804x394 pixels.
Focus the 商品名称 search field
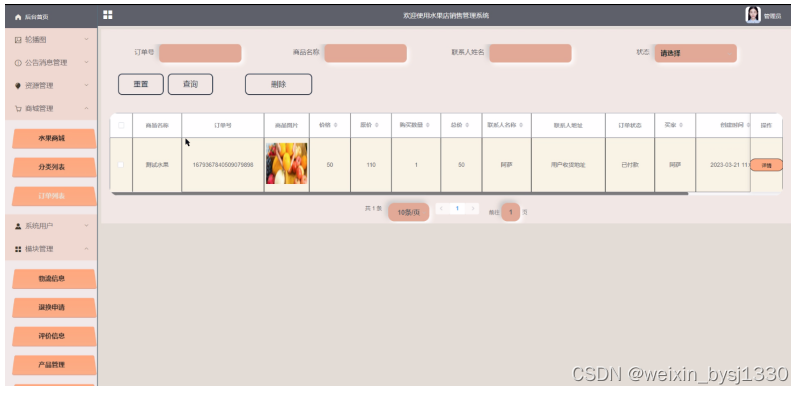tap(366, 53)
